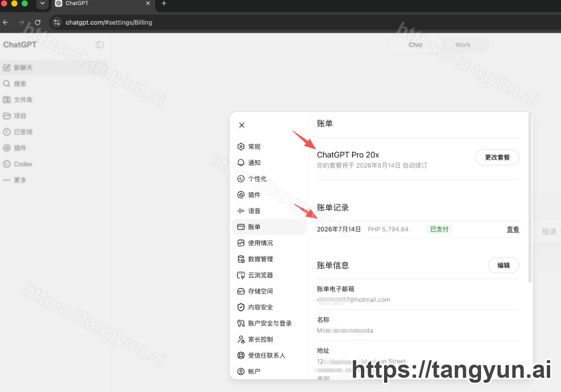
Task: Open 内容安全 settings section
Action: pyautogui.click(x=269, y=307)
